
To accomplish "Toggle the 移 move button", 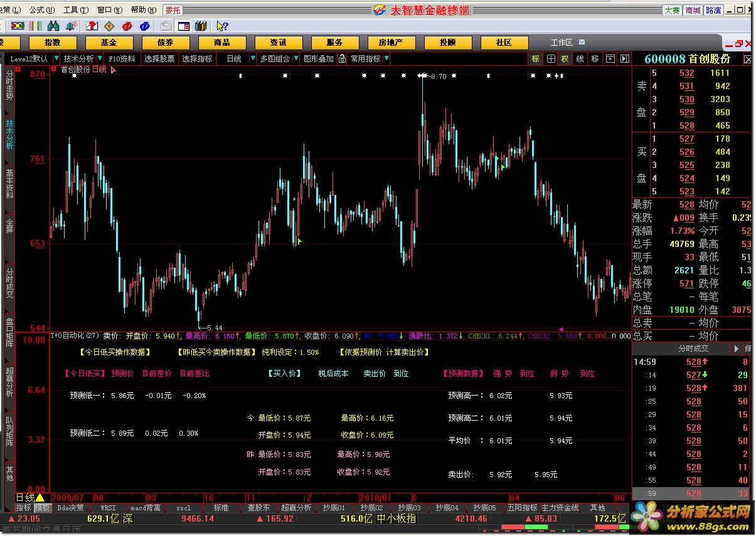I will [595, 59].
